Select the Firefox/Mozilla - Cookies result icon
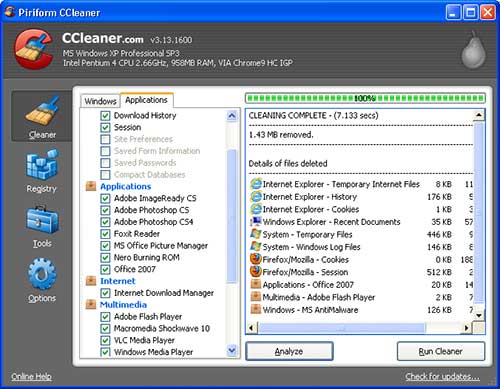 coord(256,259)
